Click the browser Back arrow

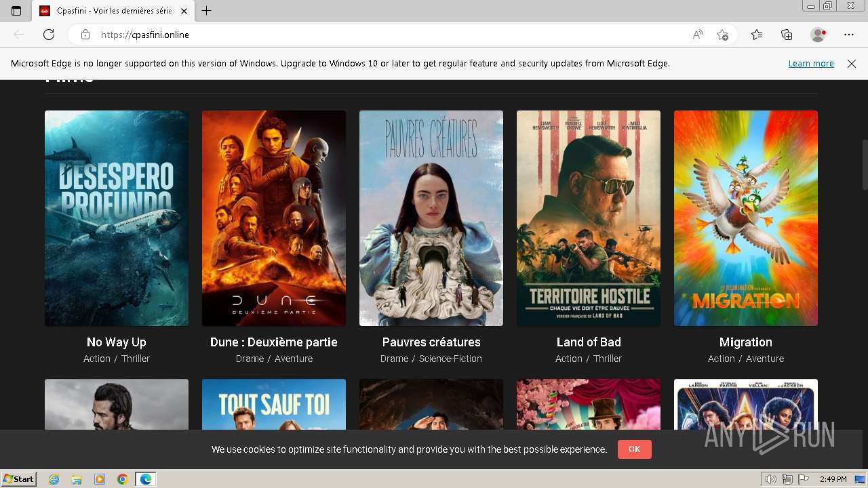(19, 35)
